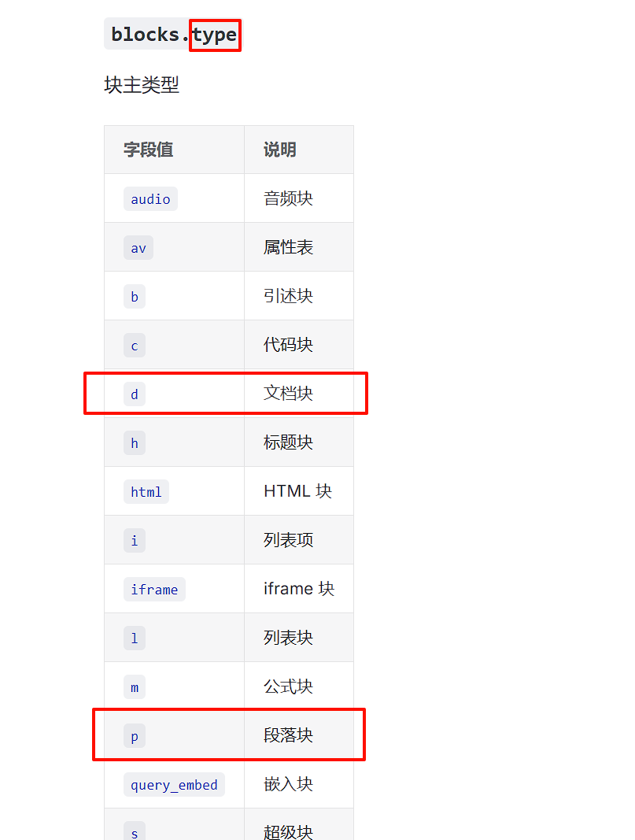The height and width of the screenshot is (840, 635).
Task: Select the 列表块 description cell
Action: (288, 638)
